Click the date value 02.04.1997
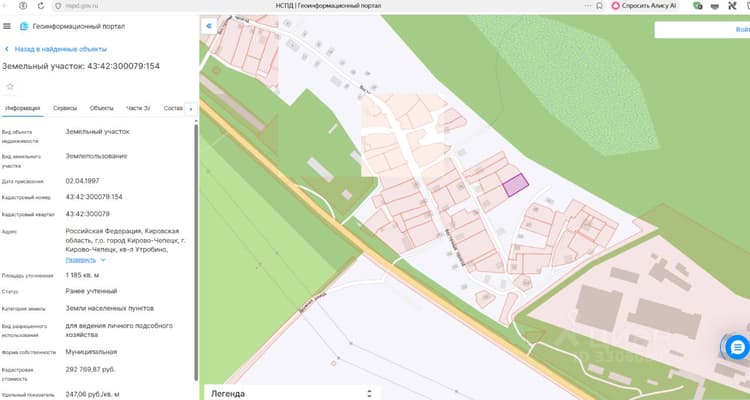 click(x=82, y=181)
